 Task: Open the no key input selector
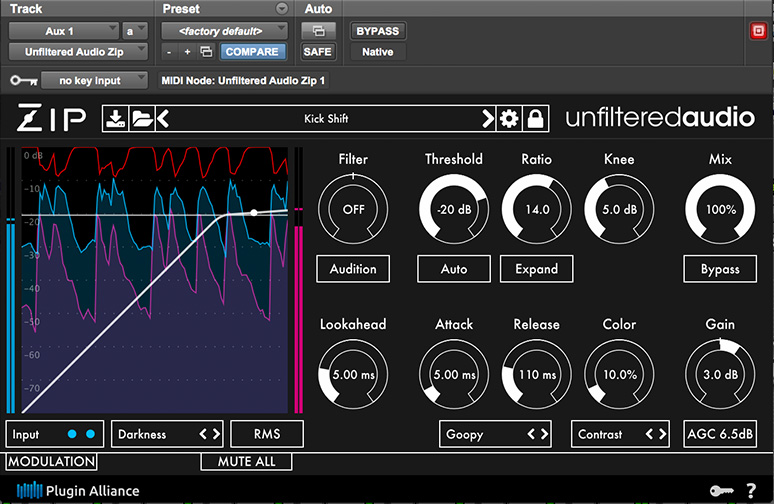pyautogui.click(x=90, y=80)
